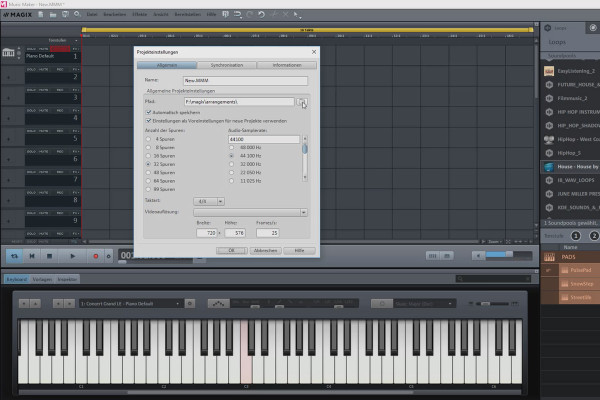Toggle Automatisch speichern checkbox
This screenshot has width=600, height=400.
(148, 113)
